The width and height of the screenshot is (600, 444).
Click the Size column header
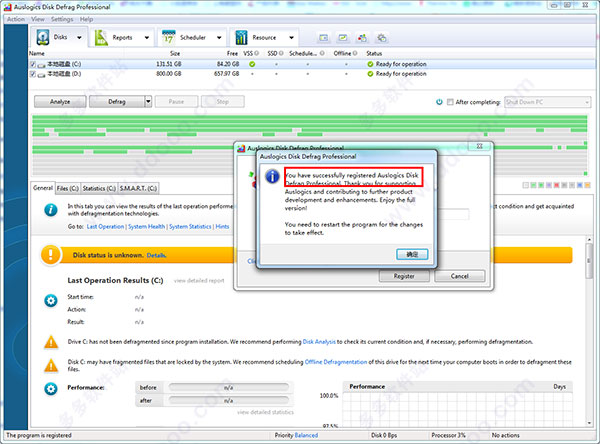tap(175, 53)
